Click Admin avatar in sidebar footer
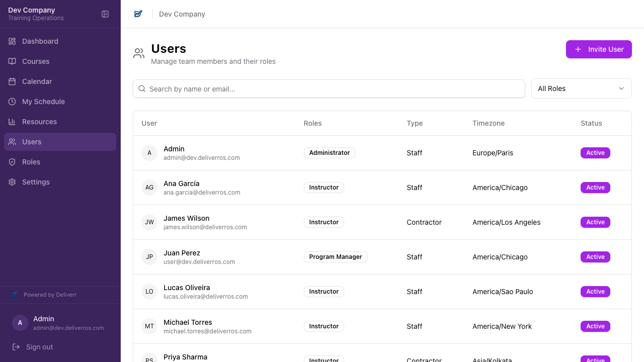This screenshot has width=644, height=362. pos(20,323)
